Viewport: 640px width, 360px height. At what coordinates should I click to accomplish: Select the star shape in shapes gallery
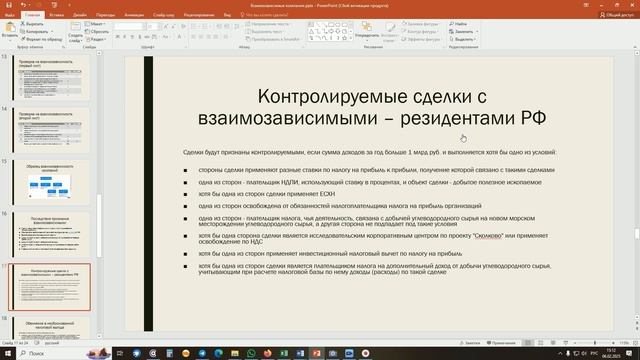[344, 38]
